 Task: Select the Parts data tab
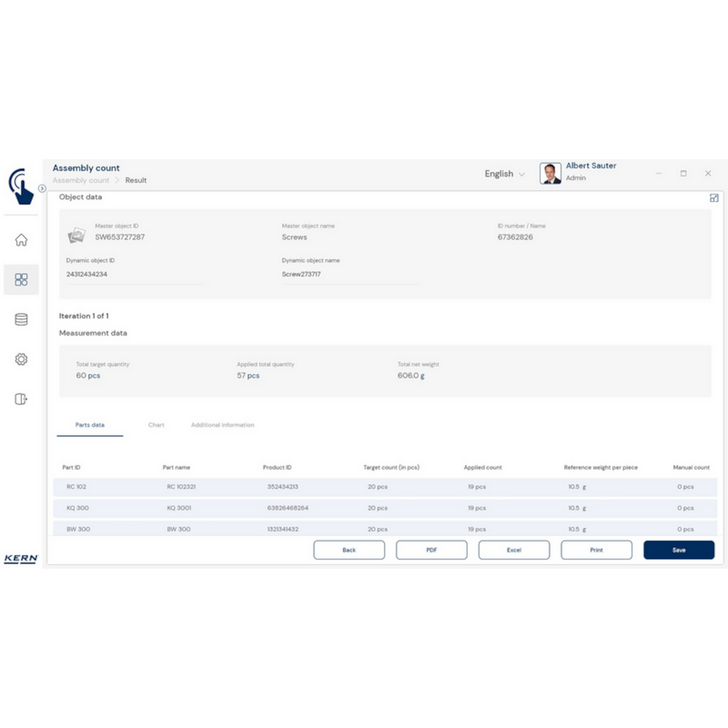tap(90, 425)
